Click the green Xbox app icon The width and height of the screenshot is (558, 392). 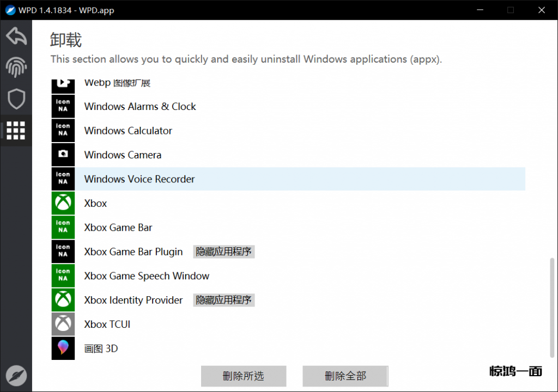pyautogui.click(x=63, y=203)
